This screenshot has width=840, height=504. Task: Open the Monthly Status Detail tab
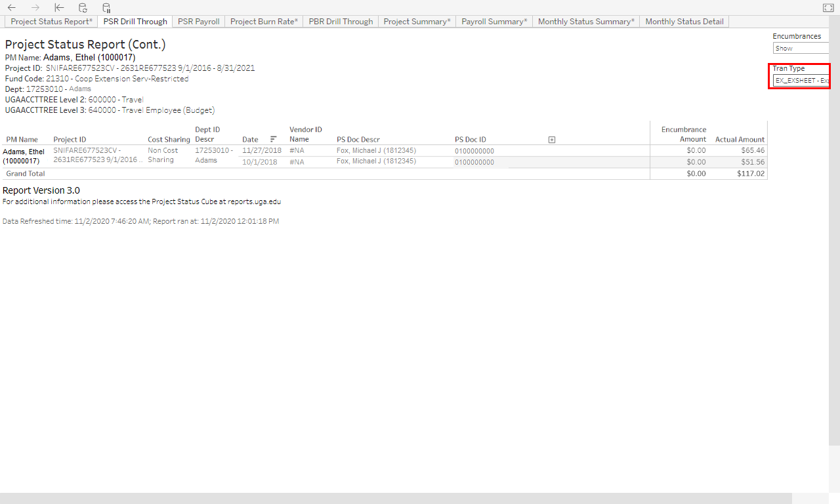pyautogui.click(x=684, y=22)
